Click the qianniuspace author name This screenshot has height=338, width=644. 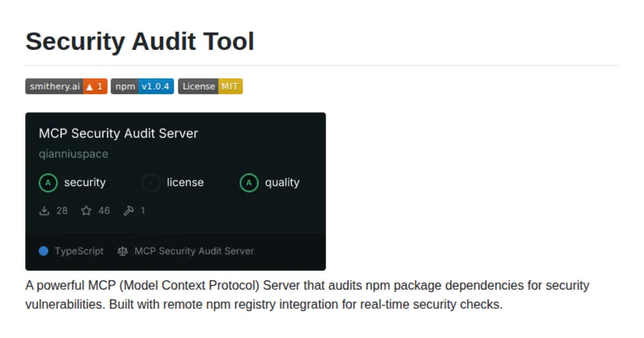[73, 154]
